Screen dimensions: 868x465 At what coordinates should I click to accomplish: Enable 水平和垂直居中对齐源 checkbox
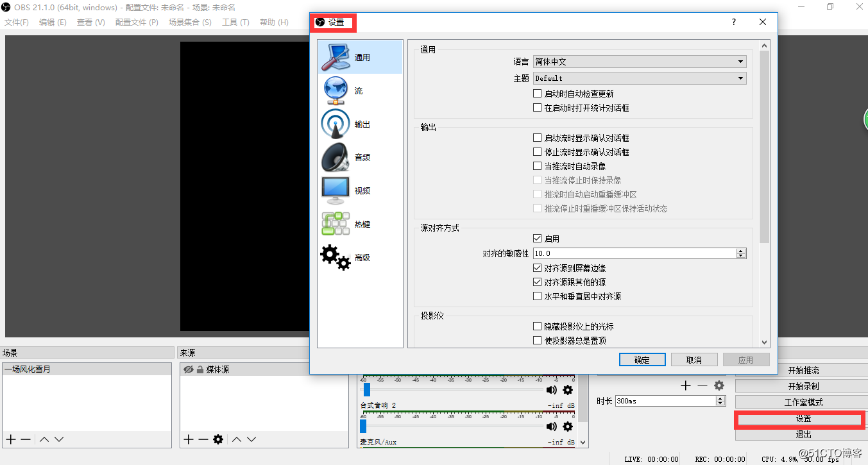[x=538, y=296]
